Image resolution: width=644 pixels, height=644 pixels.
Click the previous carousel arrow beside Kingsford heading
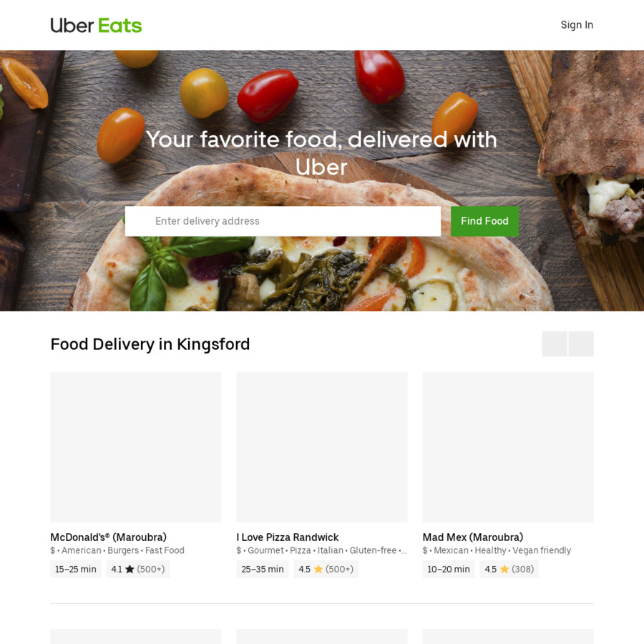[x=555, y=343]
